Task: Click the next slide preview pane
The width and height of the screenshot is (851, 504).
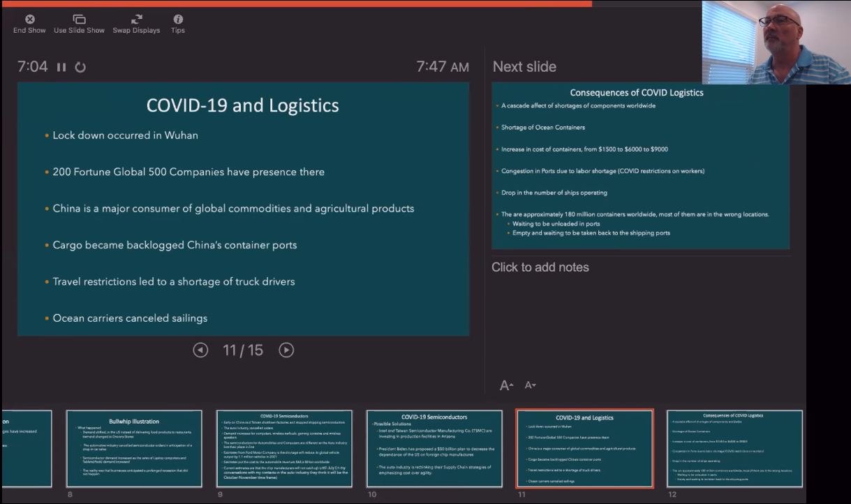Action: [640, 166]
